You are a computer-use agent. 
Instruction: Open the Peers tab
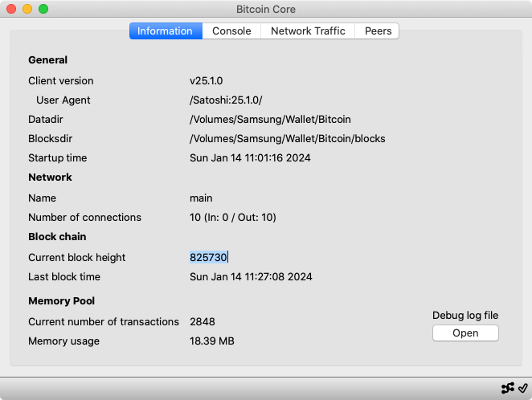[x=378, y=31]
